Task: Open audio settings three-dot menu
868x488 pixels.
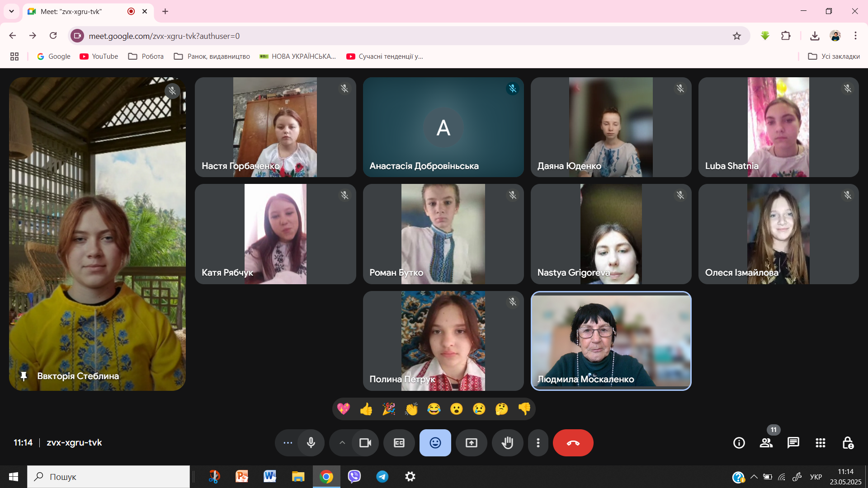Action: tap(288, 443)
